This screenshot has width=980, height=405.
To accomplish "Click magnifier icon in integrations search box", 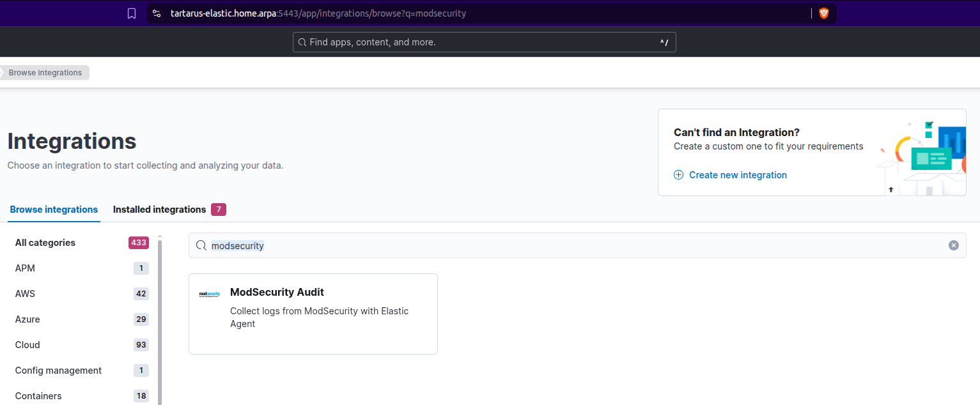I will (x=201, y=245).
